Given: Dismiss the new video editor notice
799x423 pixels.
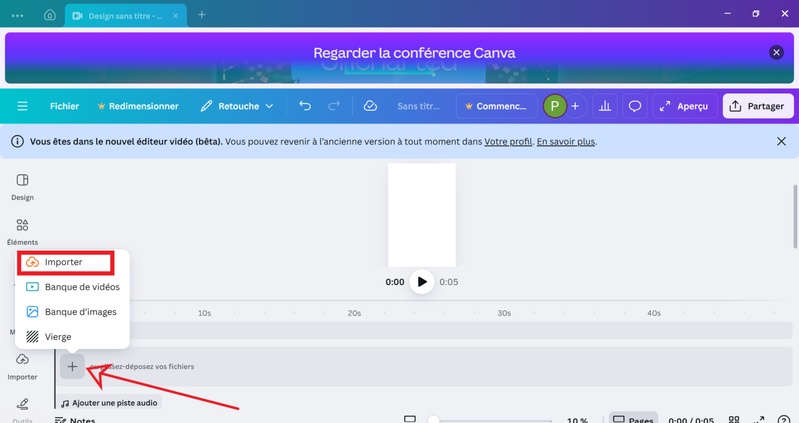Looking at the screenshot, I should click(x=781, y=141).
